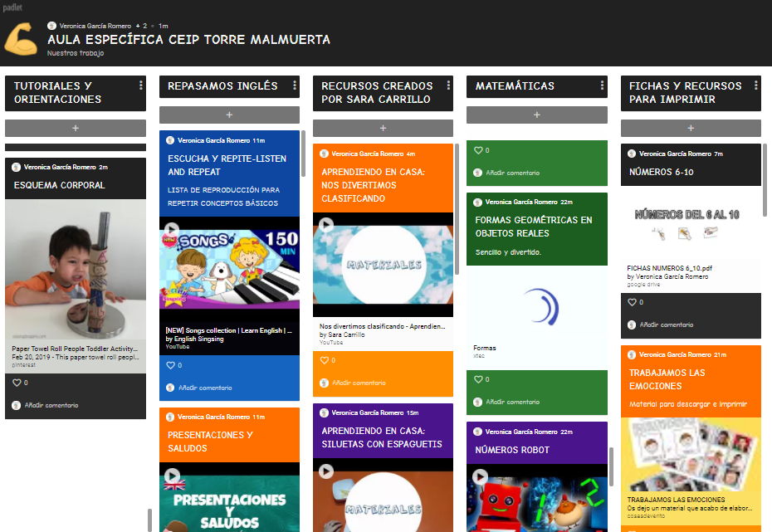Add comment on the topmost green Matemáticas post
The width and height of the screenshot is (772, 532).
(512, 173)
